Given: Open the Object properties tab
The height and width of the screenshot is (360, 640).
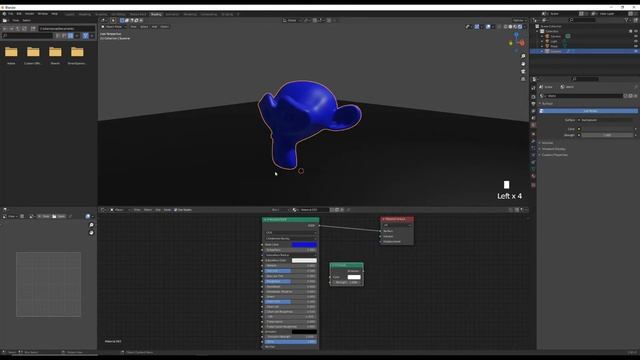Looking at the screenshot, I should point(533,134).
